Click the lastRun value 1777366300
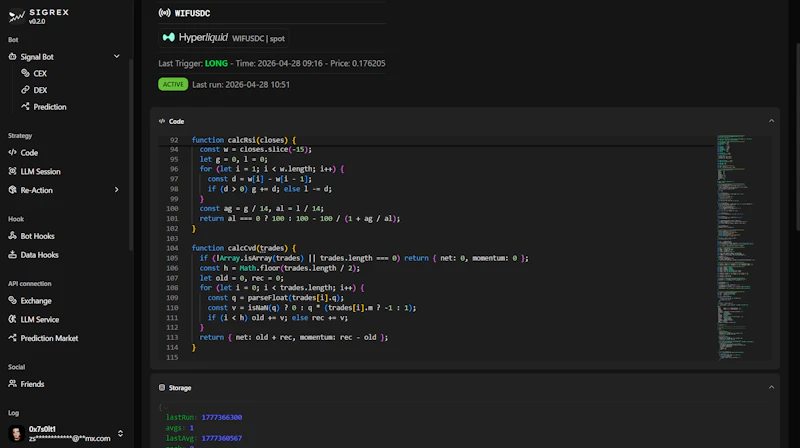Screen dimensions: 800x448 coord(221,417)
